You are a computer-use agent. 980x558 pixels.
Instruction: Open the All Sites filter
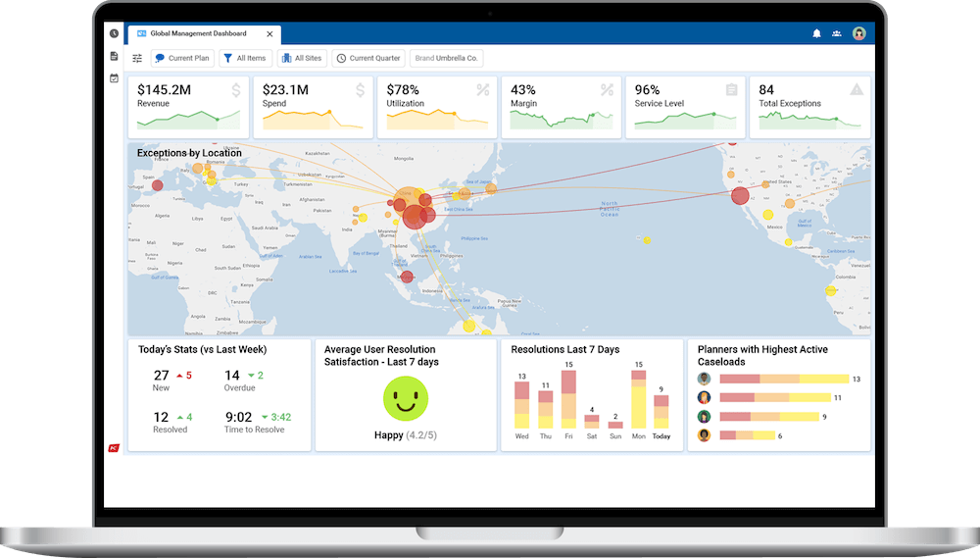[302, 58]
